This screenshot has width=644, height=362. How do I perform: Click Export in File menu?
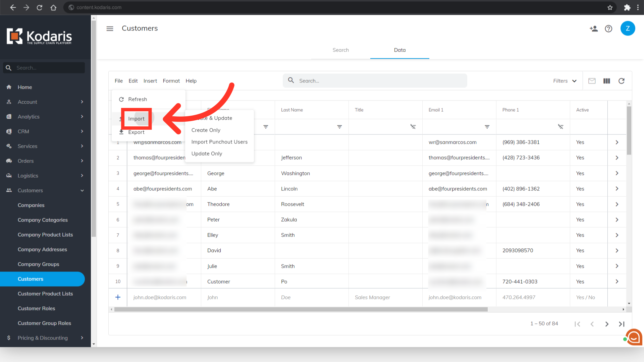click(x=136, y=132)
